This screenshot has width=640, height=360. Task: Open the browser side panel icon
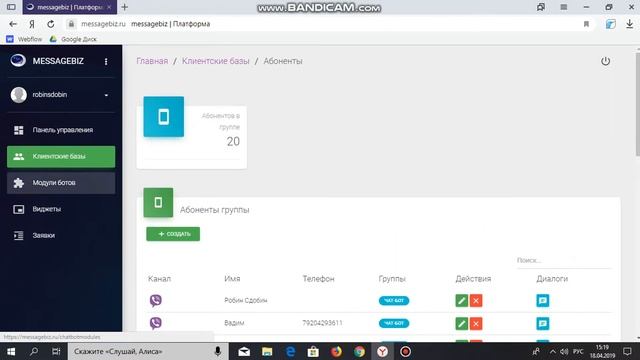click(x=11, y=7)
